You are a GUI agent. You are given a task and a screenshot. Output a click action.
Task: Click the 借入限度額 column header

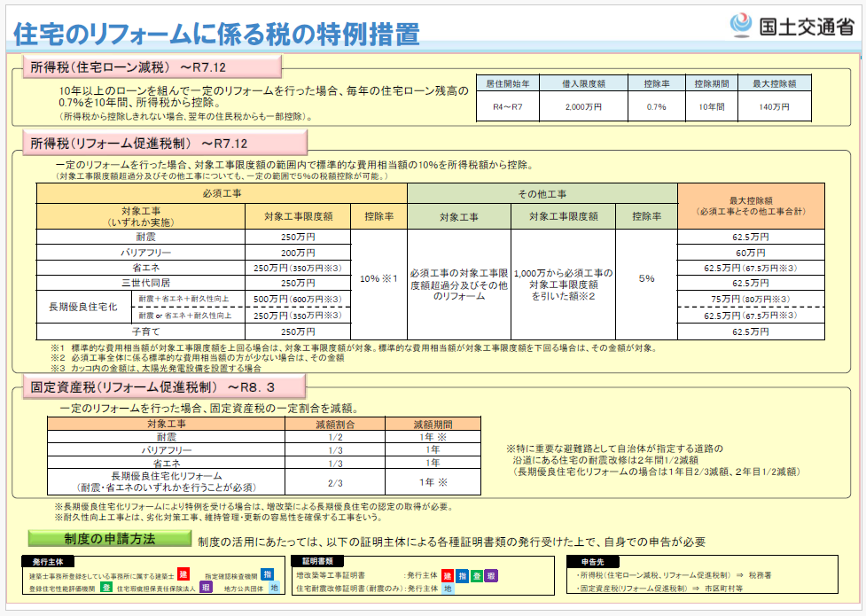584,83
